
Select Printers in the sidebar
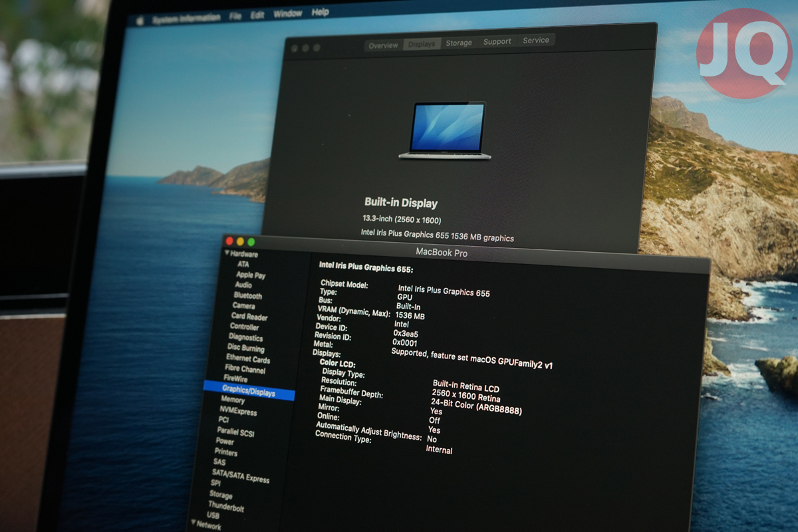click(226, 452)
